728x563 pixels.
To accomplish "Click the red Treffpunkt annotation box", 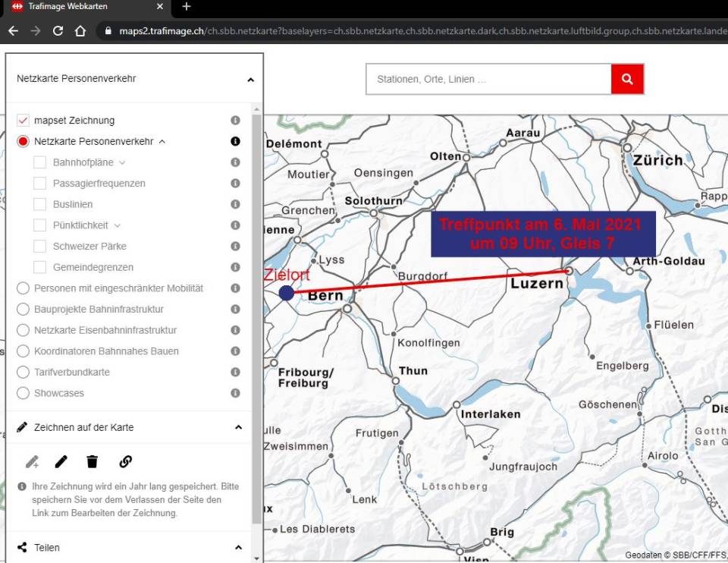I will 543,234.
